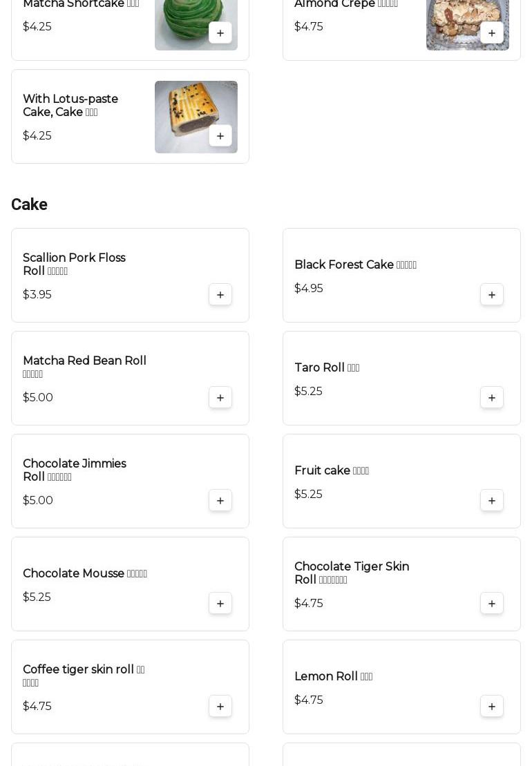Add Taro Roll using plus icon
The image size is (532, 766).
492,398
